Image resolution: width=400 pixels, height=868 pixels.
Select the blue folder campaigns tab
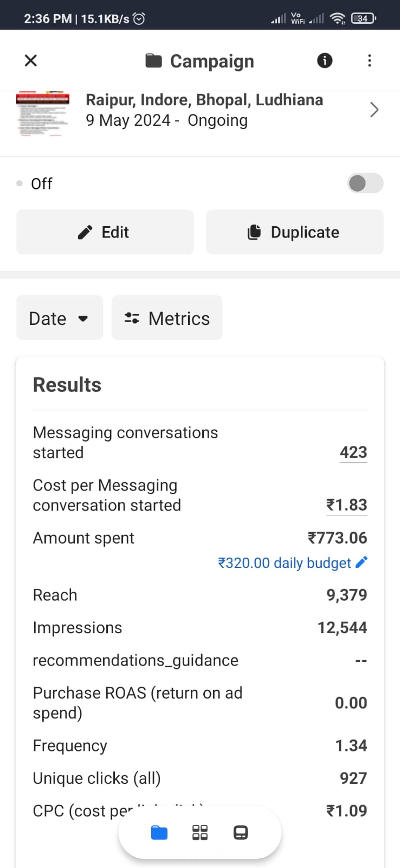(x=159, y=833)
